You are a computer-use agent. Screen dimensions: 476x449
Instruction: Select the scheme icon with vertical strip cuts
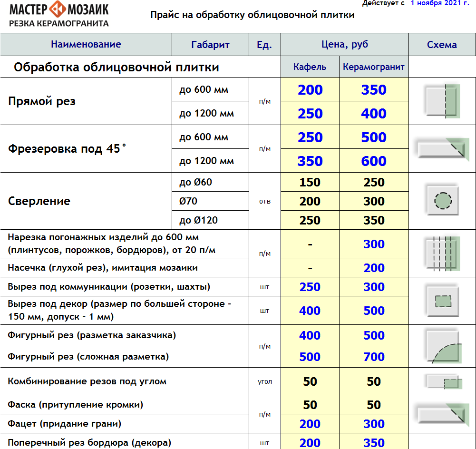(442, 253)
